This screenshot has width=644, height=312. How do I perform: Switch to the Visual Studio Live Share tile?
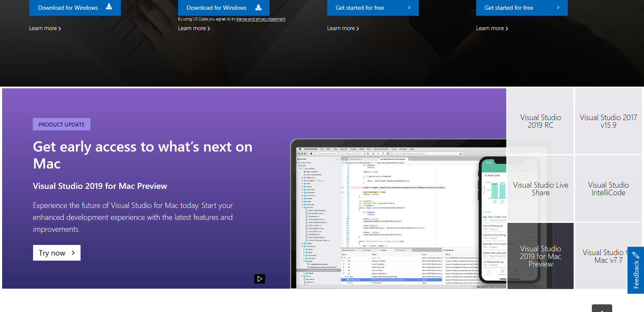coord(541,188)
